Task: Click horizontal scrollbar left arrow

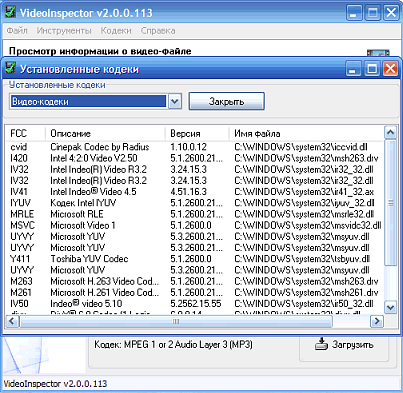Action: [12, 321]
